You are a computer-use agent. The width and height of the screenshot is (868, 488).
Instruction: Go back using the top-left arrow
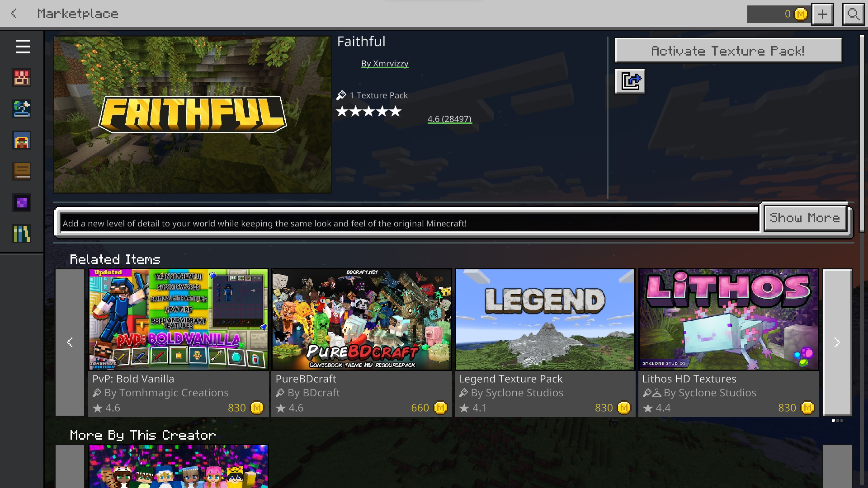click(14, 14)
